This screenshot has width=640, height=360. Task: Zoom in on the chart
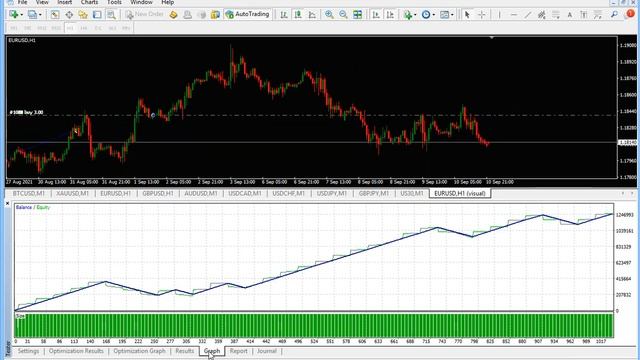[329, 15]
